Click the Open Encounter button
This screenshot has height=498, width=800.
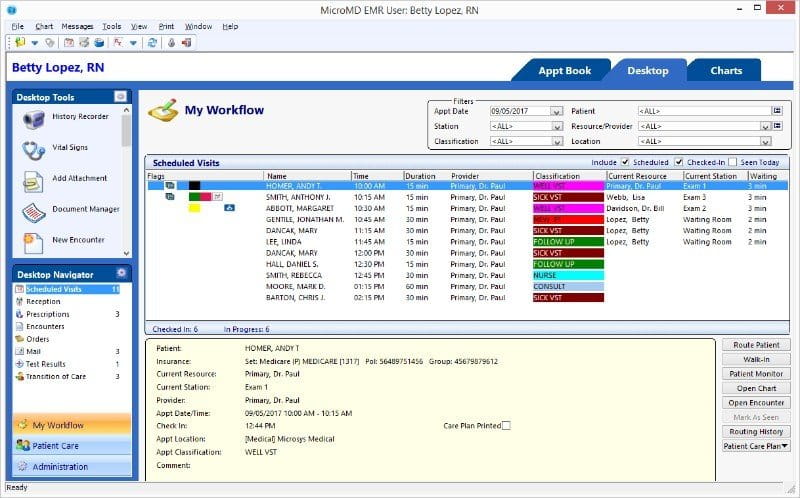coord(756,403)
